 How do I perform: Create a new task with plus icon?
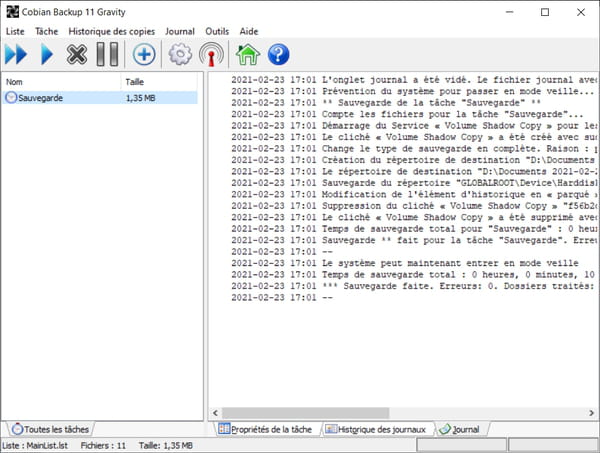(144, 54)
